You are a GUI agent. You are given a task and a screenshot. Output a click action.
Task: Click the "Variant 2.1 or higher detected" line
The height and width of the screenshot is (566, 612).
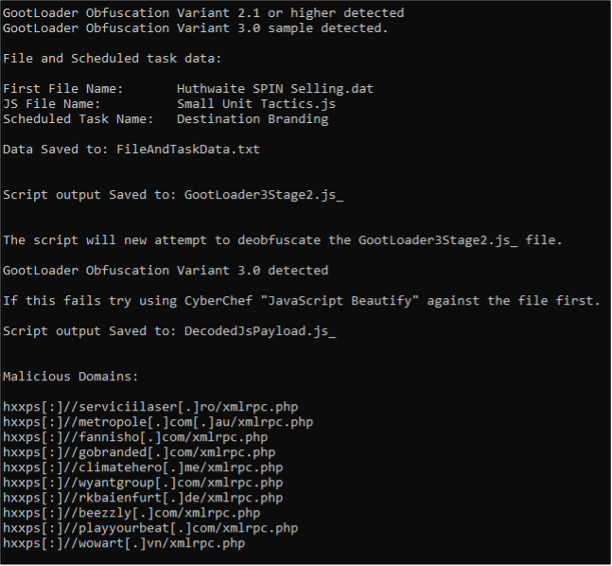[203, 13]
